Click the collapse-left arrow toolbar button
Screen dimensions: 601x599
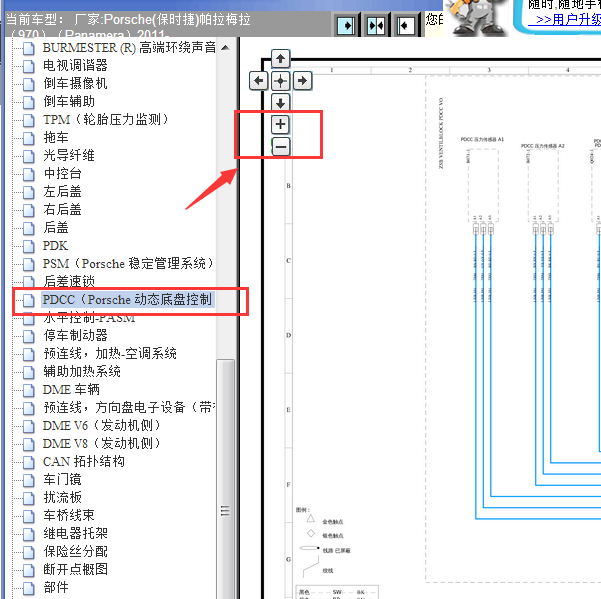(405, 26)
